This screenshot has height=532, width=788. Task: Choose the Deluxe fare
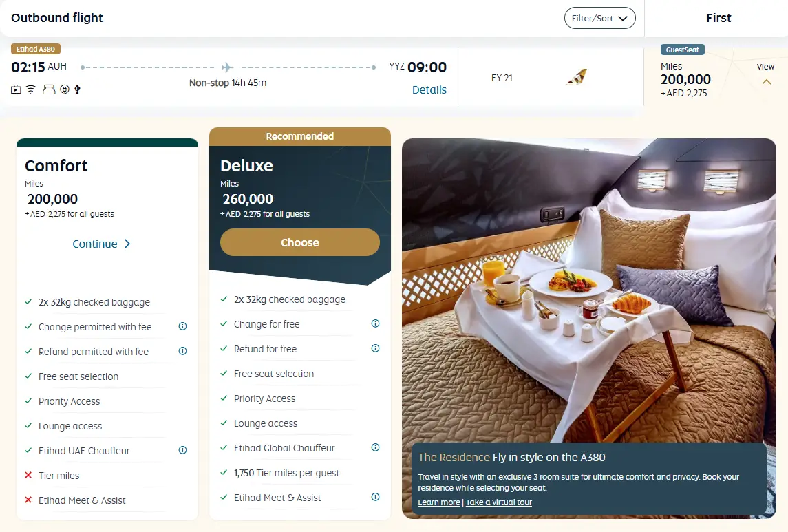tap(300, 242)
